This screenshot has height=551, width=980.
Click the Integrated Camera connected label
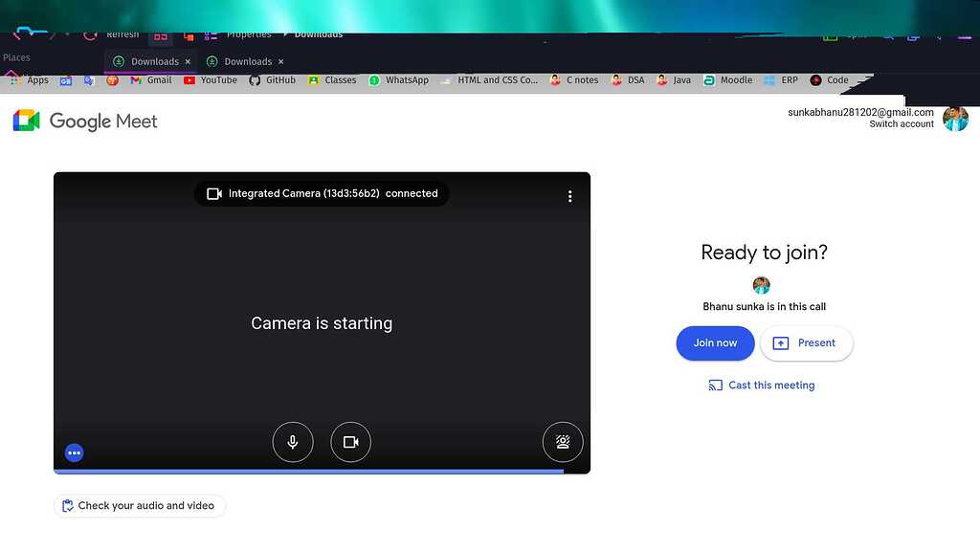[322, 193]
